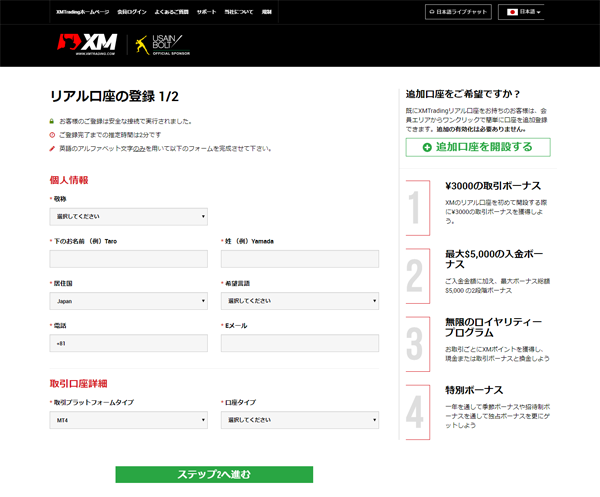Click the chat icon in 日本語ライブチャット
The width and height of the screenshot is (600, 497).
pyautogui.click(x=434, y=12)
